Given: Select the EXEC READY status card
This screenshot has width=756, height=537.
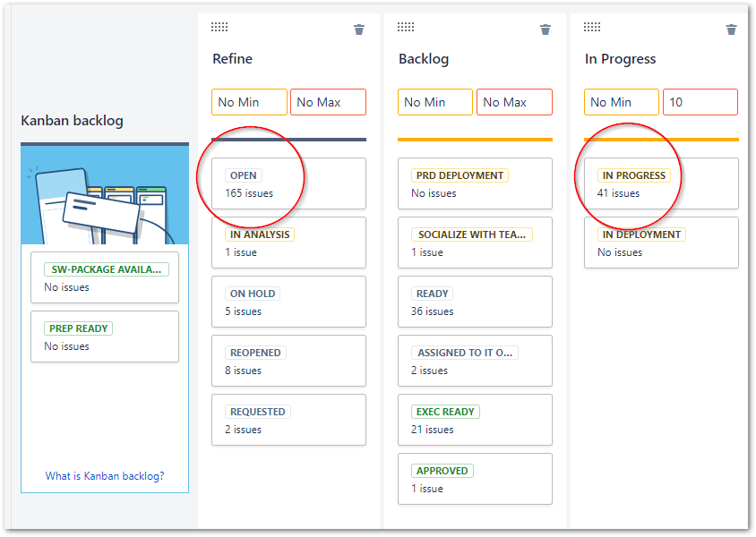Looking at the screenshot, I should [x=475, y=420].
